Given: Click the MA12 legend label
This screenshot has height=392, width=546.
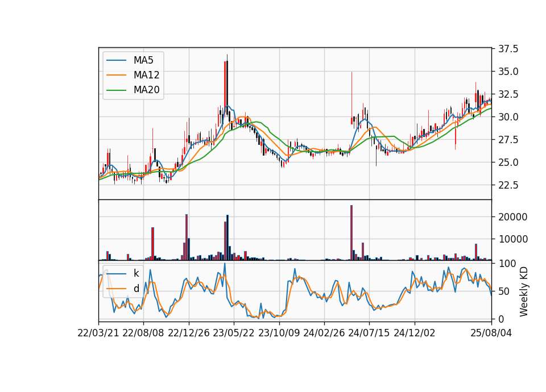Looking at the screenshot, I should click(146, 75).
